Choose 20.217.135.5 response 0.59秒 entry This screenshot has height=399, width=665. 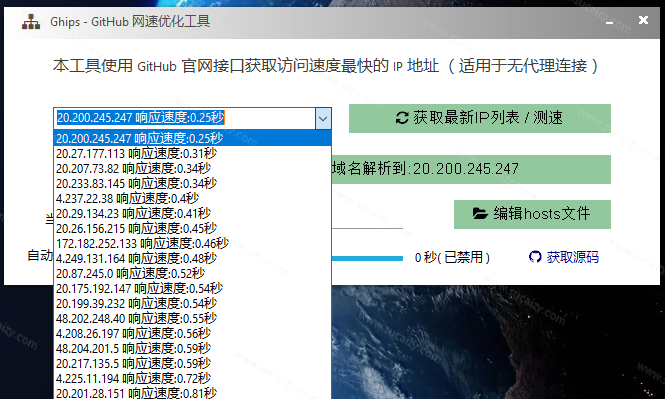[192, 364]
